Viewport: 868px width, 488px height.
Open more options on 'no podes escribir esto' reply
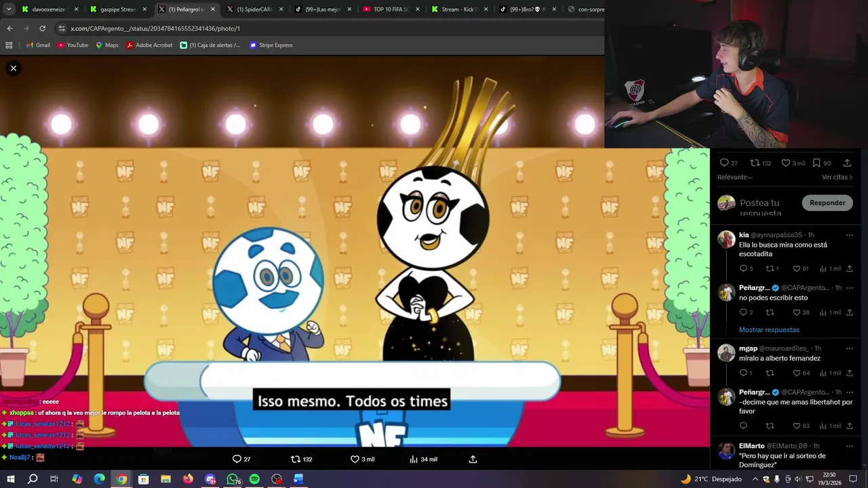pos(849,288)
